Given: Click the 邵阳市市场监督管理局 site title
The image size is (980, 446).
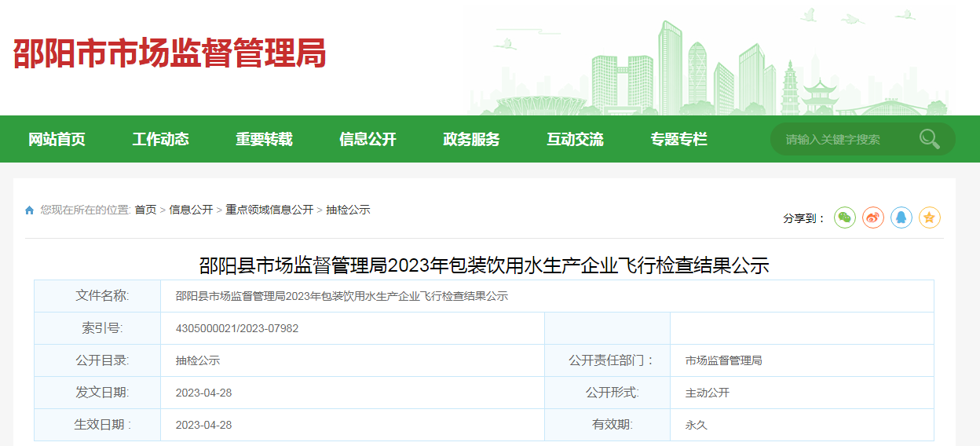Looking at the screenshot, I should tap(169, 53).
